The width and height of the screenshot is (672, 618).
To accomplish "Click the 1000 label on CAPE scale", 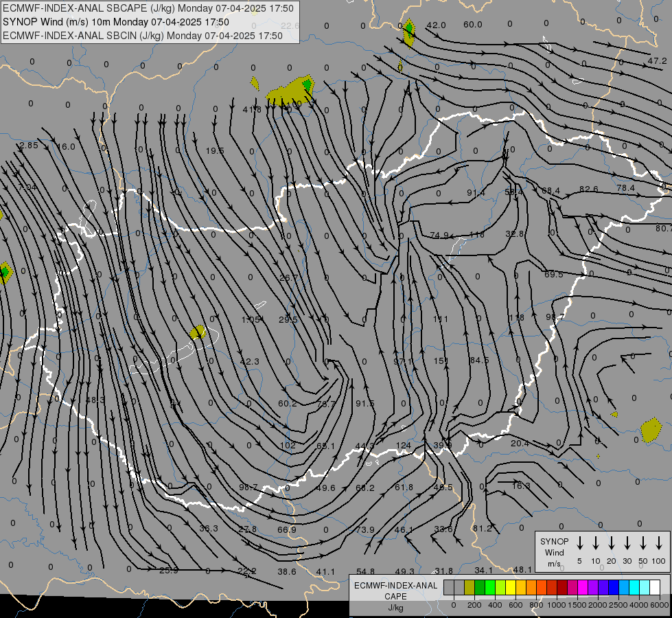I will 556,605.
